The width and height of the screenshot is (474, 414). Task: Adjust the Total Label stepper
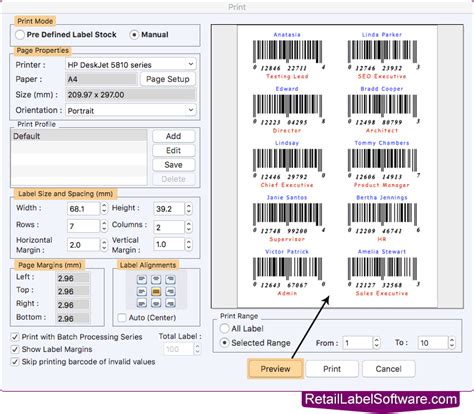point(197,349)
